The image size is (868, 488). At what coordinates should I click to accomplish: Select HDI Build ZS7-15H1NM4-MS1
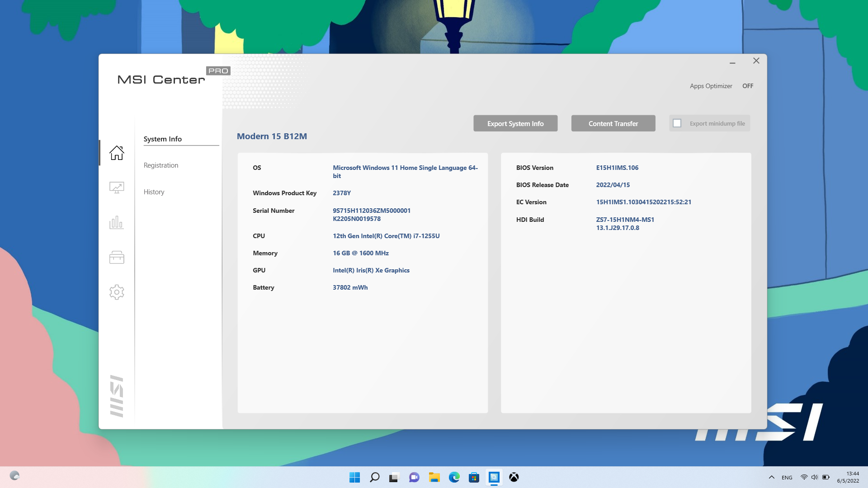(x=625, y=220)
